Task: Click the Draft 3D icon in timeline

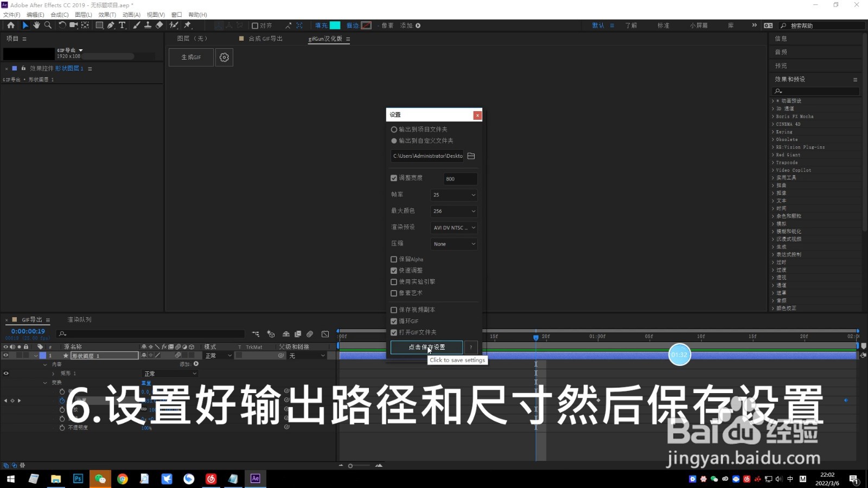Action: (x=271, y=334)
